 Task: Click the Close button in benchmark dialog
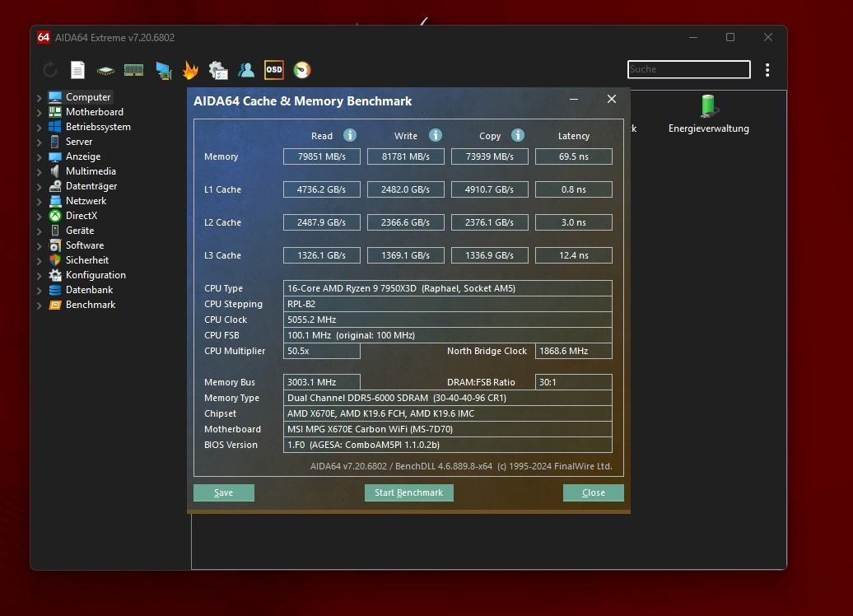(x=593, y=492)
